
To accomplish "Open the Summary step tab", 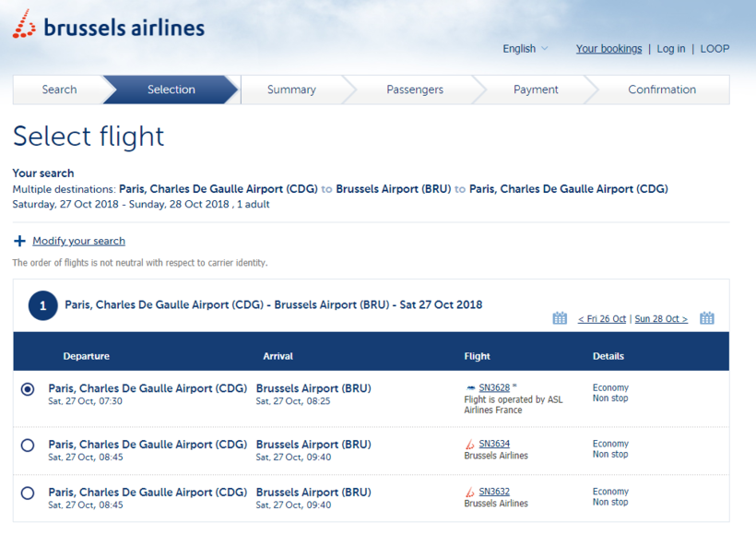I will point(291,89).
